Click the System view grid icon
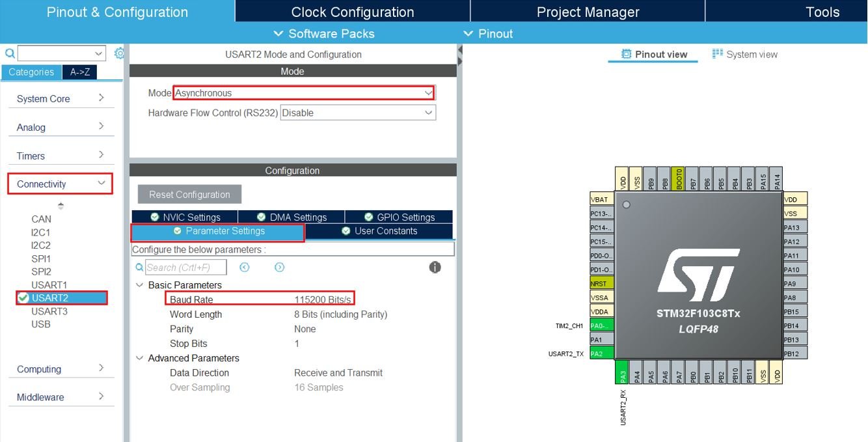The width and height of the screenshot is (868, 442). pos(717,54)
